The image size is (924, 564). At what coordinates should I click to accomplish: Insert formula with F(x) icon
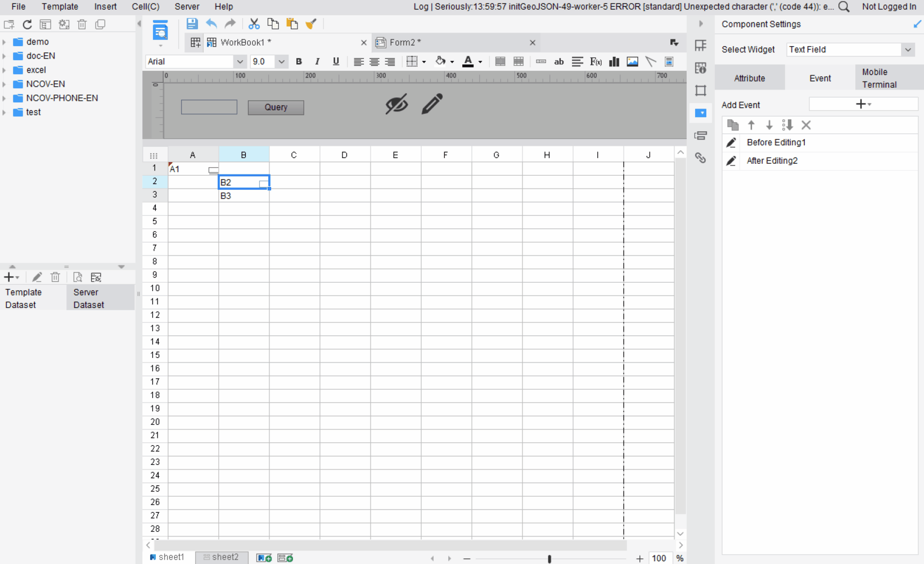[x=596, y=61]
